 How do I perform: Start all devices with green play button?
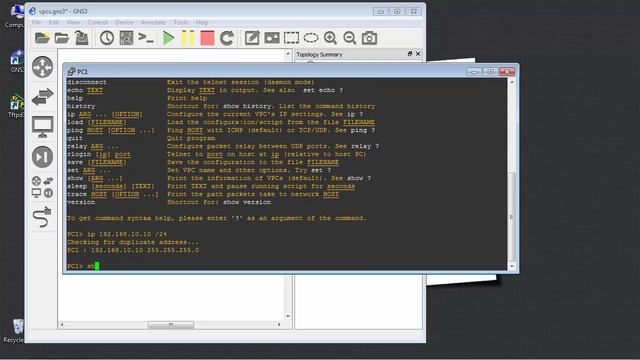tap(168, 38)
